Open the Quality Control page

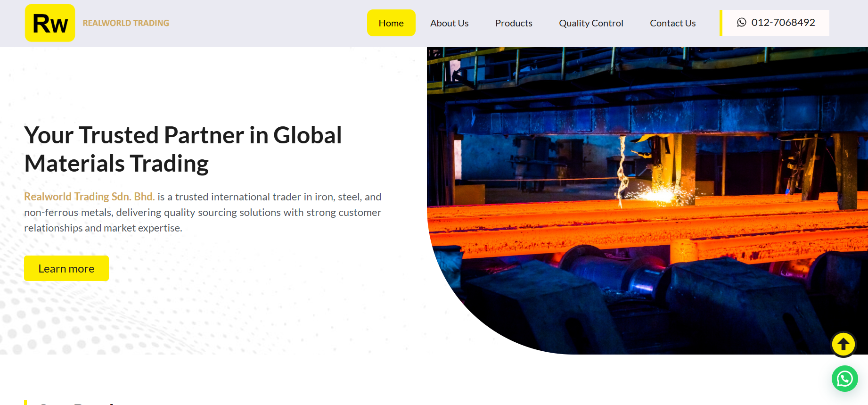pyautogui.click(x=590, y=23)
